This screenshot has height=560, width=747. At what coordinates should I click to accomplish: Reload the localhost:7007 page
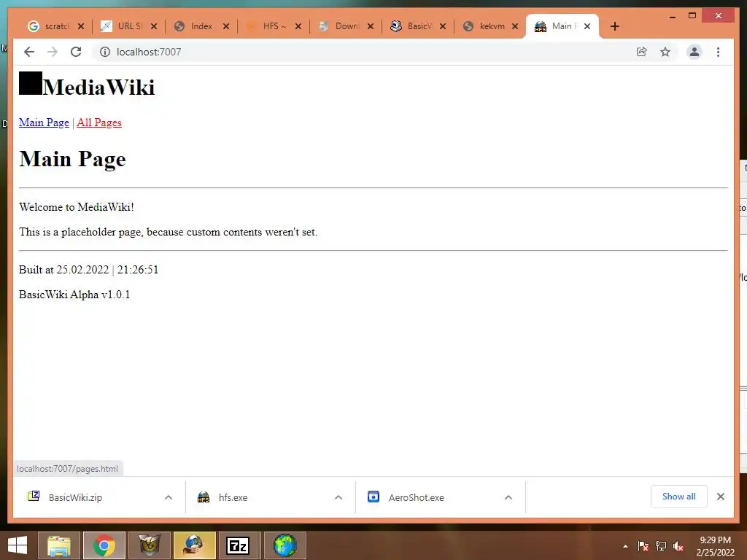76,52
